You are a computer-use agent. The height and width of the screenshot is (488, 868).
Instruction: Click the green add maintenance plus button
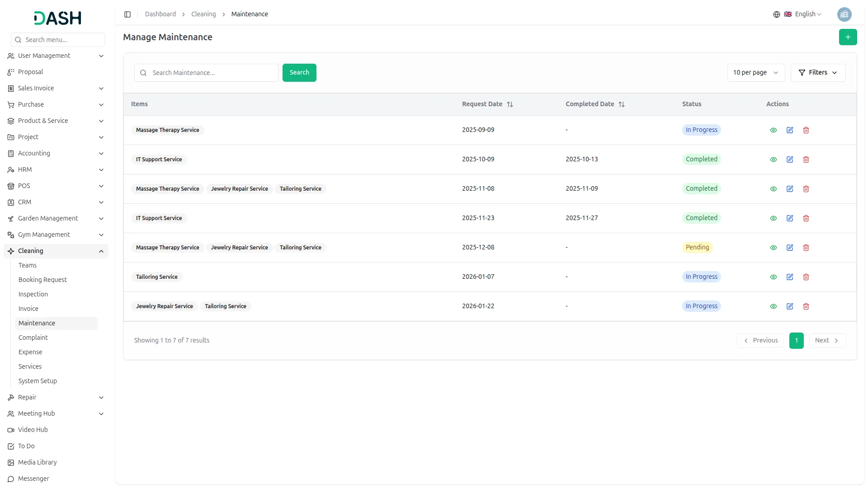click(x=848, y=37)
